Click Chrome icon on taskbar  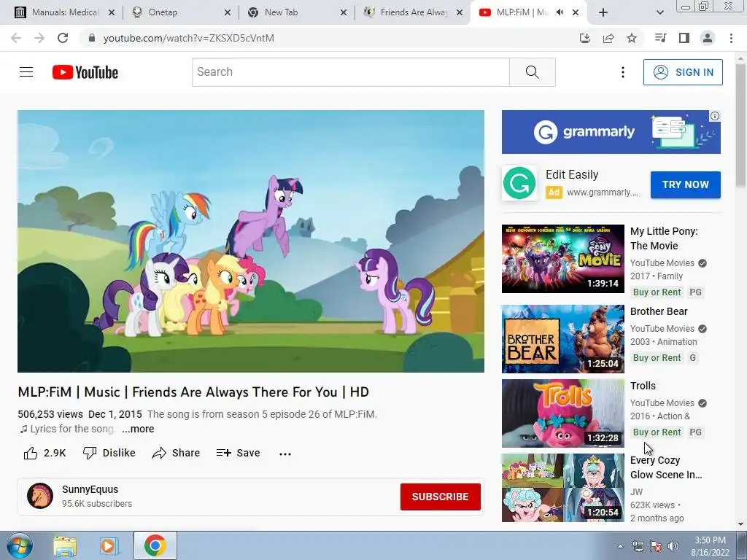(155, 545)
